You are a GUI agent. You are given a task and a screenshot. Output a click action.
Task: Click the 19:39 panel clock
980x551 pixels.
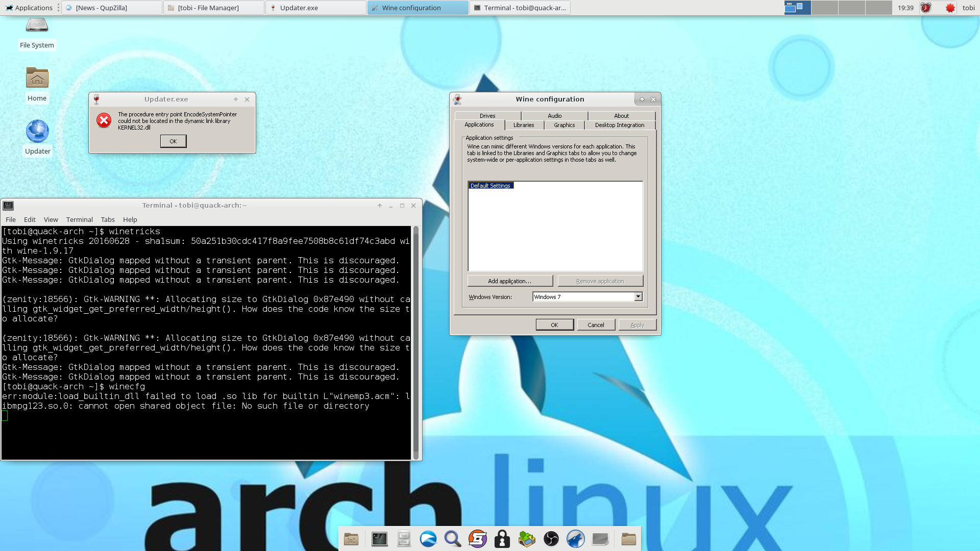(x=905, y=8)
